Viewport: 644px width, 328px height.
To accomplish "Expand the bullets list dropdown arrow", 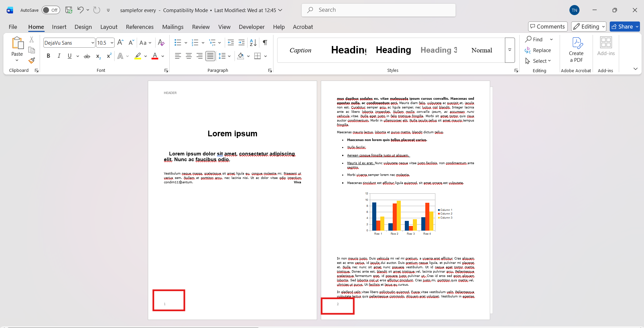I will click(x=186, y=43).
